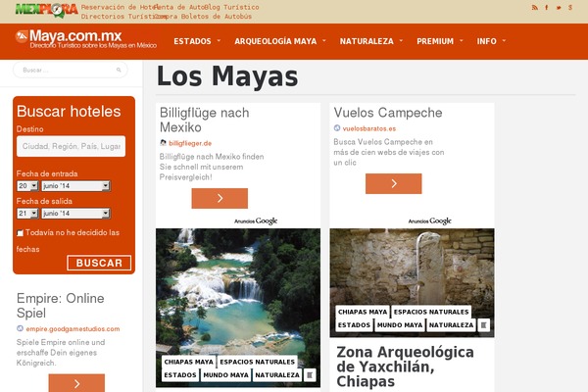Viewport: 588px width, 392px height.
Task: Open empire.goodgamestudios.com link
Action: (x=73, y=329)
